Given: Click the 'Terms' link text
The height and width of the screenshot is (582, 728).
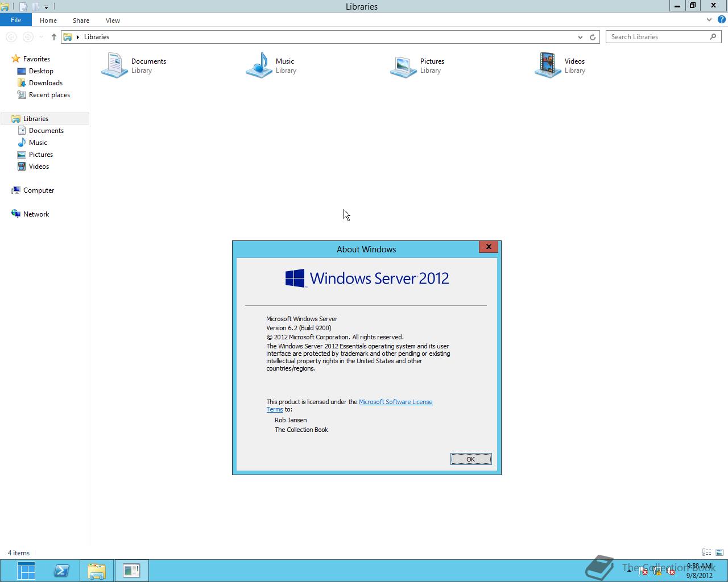Looking at the screenshot, I should click(275, 409).
